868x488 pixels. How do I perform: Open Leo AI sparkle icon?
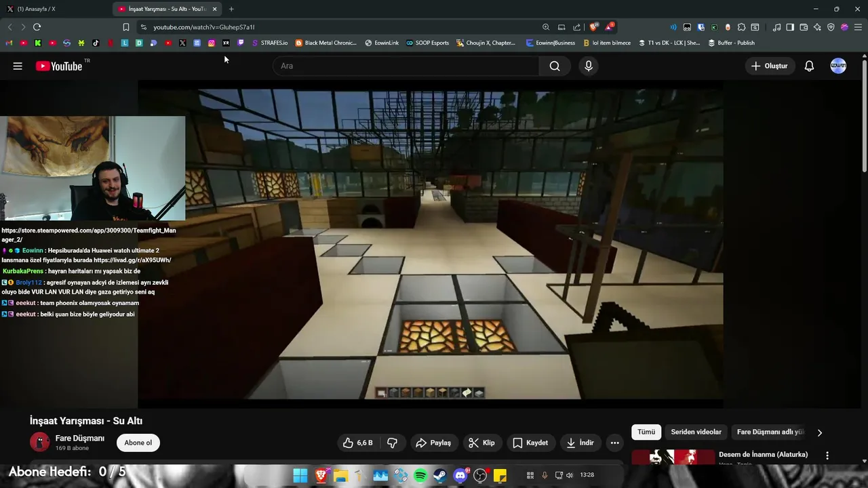pyautogui.click(x=817, y=27)
